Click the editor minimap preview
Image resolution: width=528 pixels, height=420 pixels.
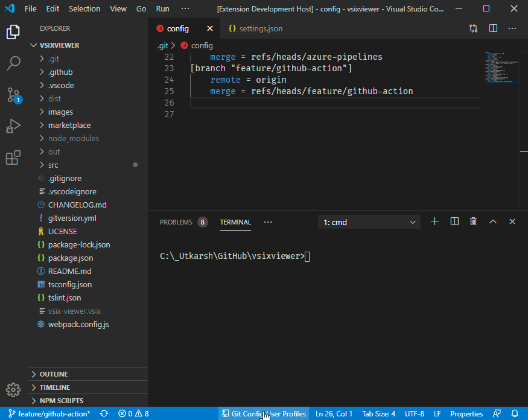[x=501, y=67]
